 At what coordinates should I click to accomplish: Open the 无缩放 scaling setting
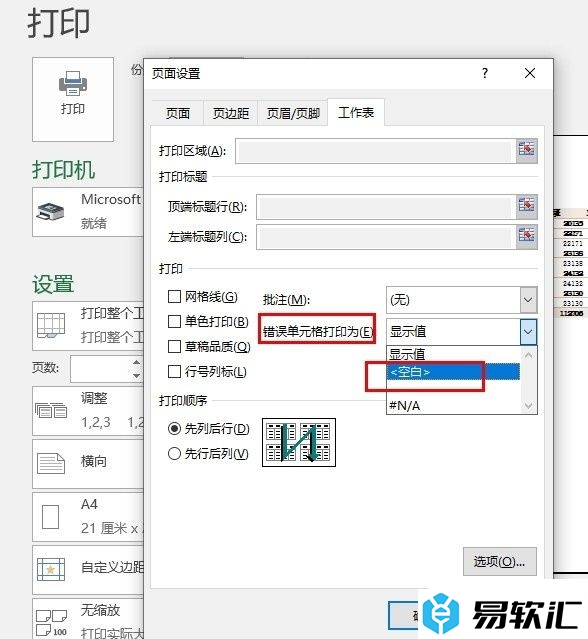[x=88, y=619]
